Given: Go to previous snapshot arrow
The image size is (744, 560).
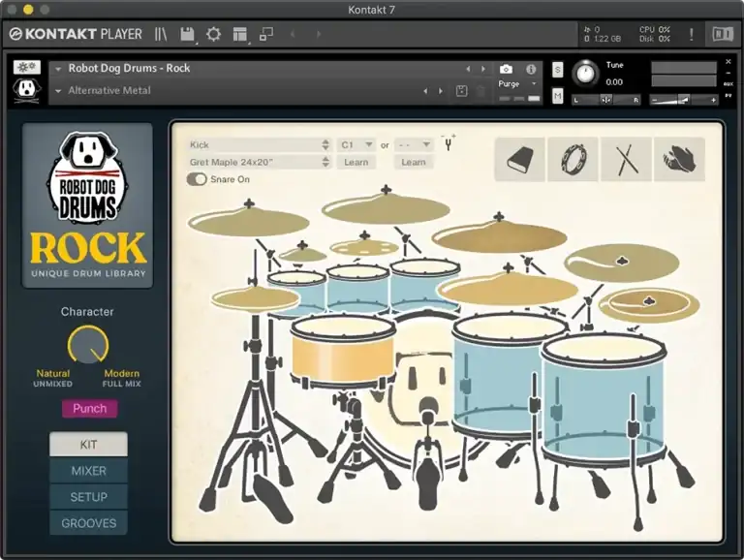Looking at the screenshot, I should pyautogui.click(x=425, y=91).
